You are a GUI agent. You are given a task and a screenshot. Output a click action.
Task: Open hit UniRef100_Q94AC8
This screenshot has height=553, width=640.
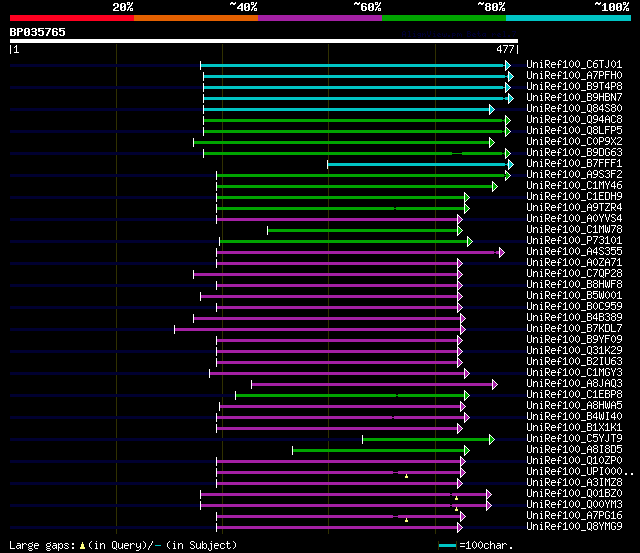[x=574, y=120]
